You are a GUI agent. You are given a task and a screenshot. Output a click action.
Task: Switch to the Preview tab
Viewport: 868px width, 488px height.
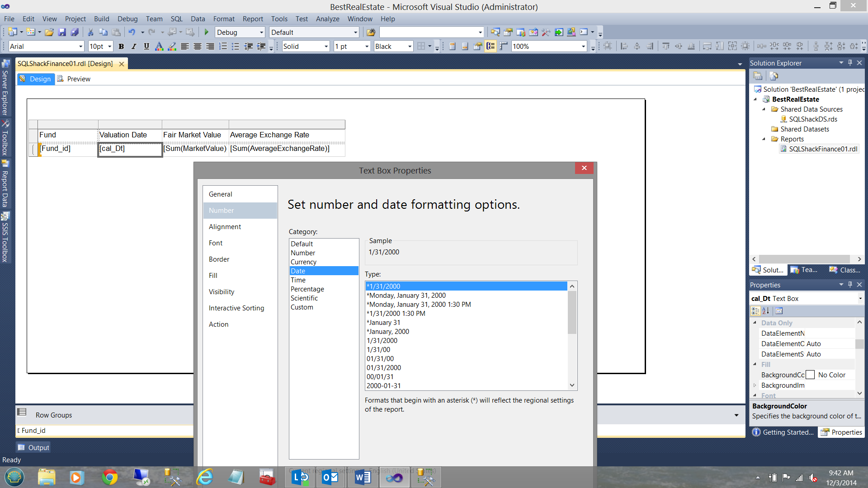(x=78, y=79)
